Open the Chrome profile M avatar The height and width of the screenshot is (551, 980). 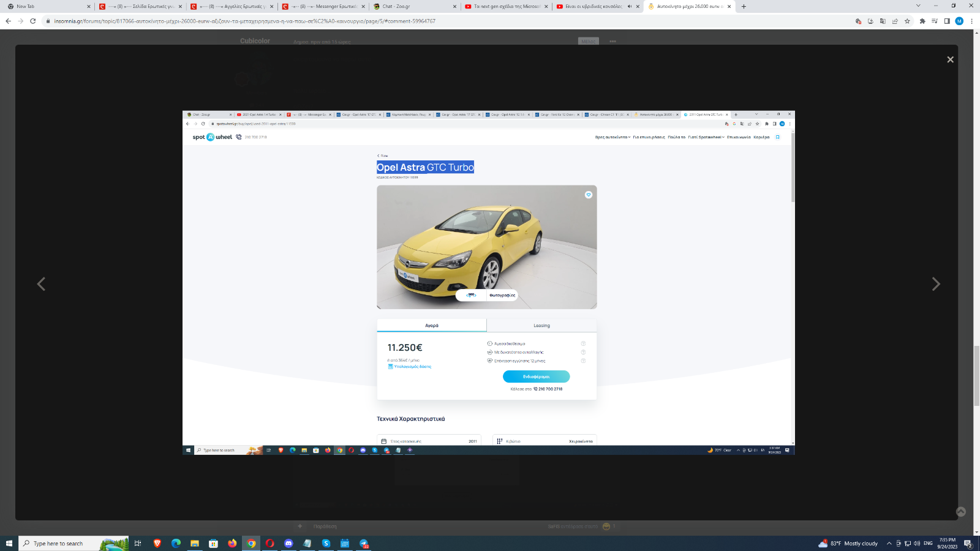959,21
